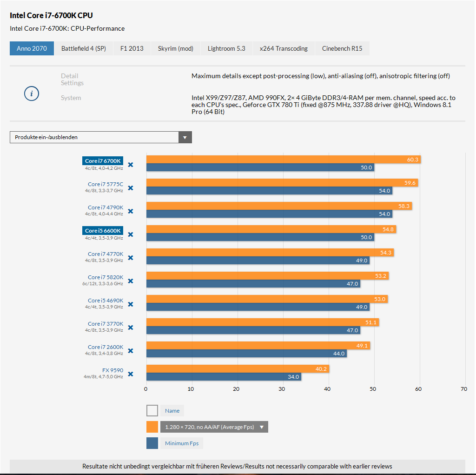This screenshot has width=476, height=475.
Task: Select the Core i7 4770K label
Action: (106, 254)
